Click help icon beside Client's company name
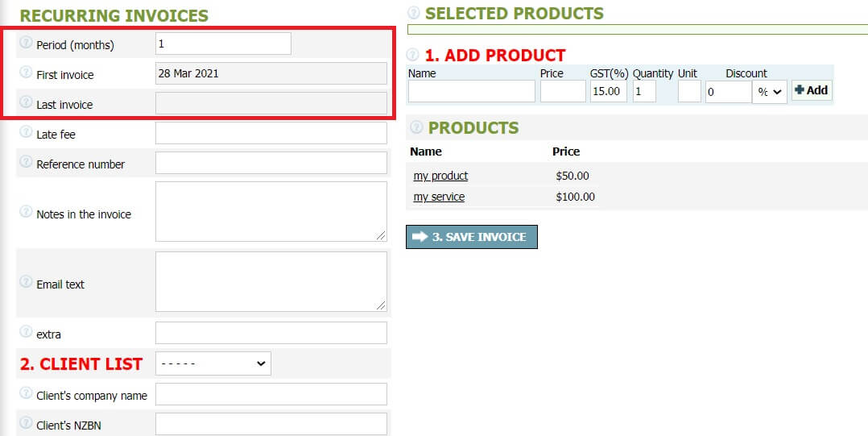 coord(26,393)
